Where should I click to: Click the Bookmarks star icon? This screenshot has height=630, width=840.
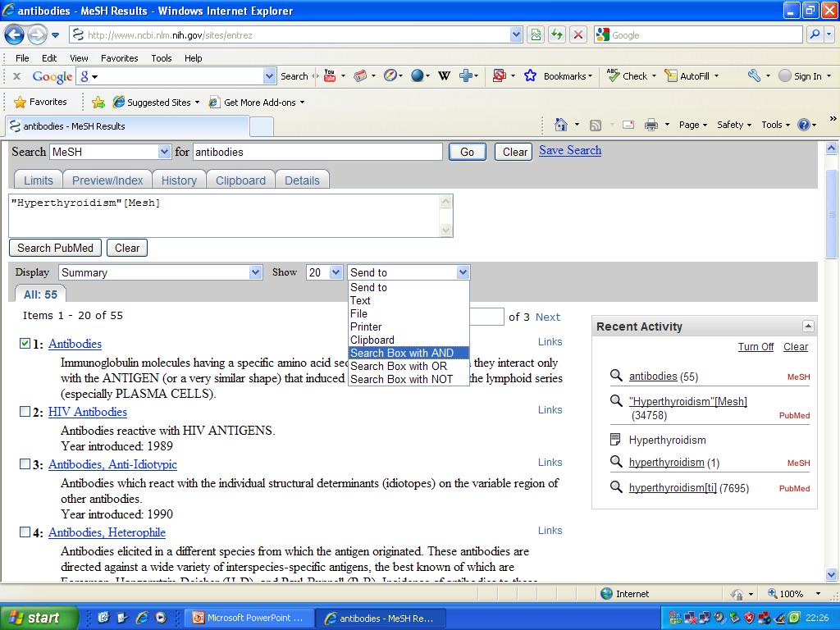(x=530, y=76)
